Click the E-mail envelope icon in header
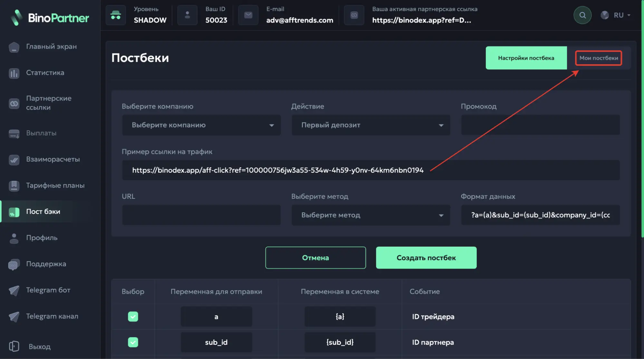644x359 pixels. point(248,15)
